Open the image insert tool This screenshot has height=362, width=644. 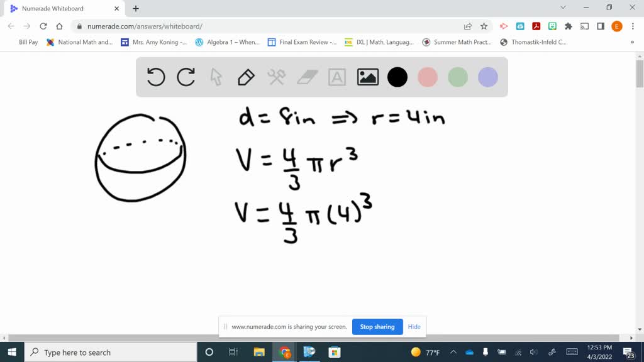367,77
